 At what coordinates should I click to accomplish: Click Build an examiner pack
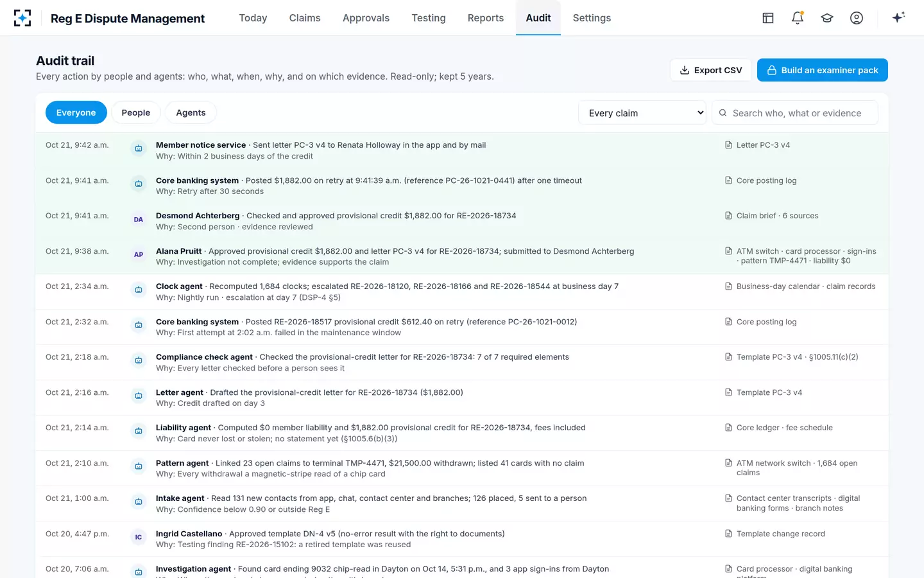click(823, 70)
